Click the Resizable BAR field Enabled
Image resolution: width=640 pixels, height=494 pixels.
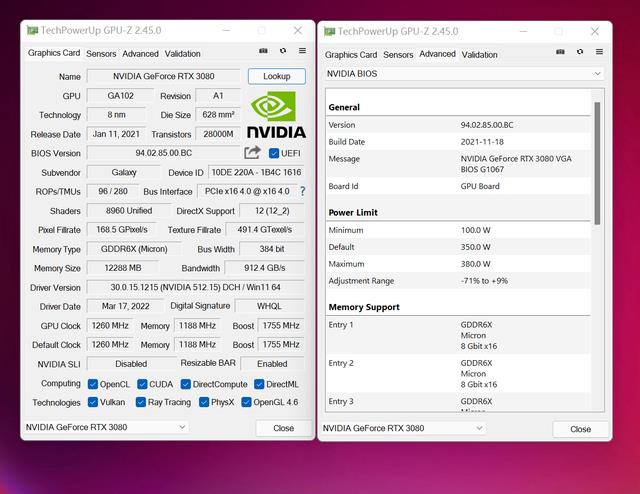coord(272,364)
